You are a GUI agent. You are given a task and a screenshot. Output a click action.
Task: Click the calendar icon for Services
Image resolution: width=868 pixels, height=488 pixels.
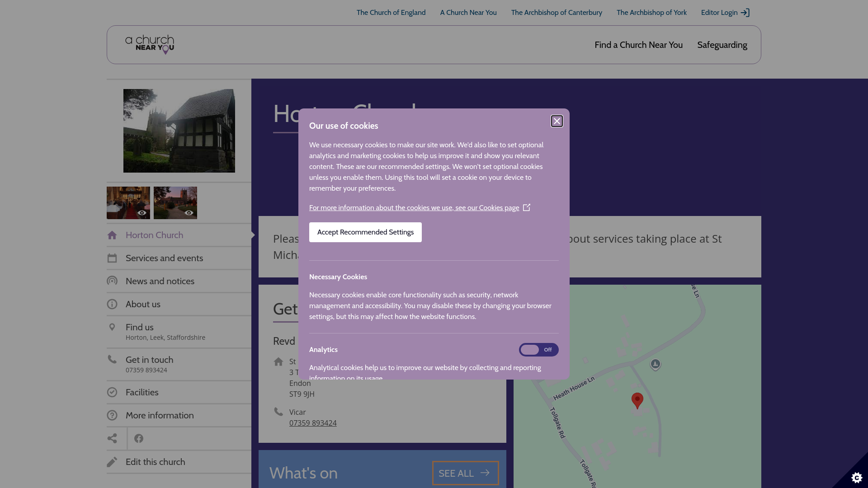112,258
